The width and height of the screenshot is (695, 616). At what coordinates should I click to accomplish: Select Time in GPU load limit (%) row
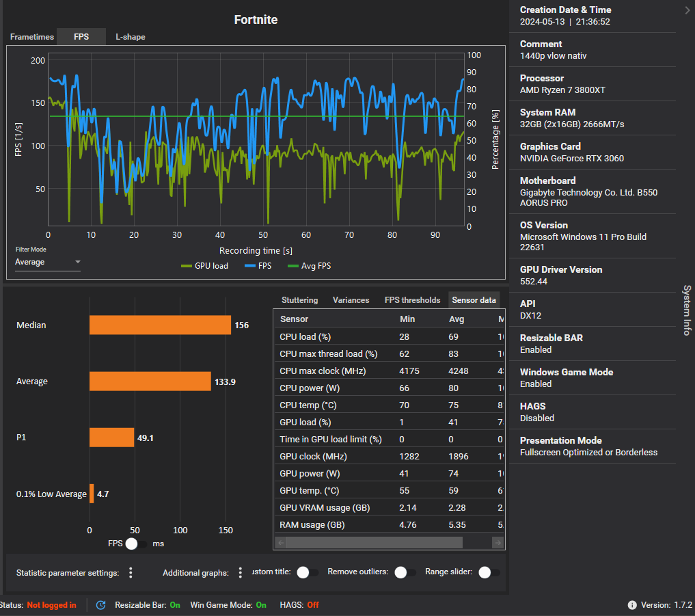point(389,439)
